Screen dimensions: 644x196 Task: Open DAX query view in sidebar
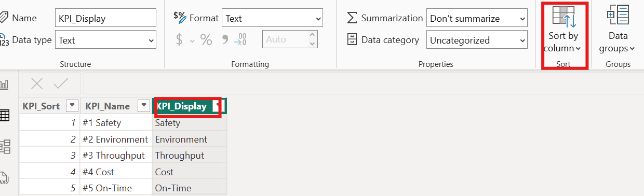coord(4,178)
